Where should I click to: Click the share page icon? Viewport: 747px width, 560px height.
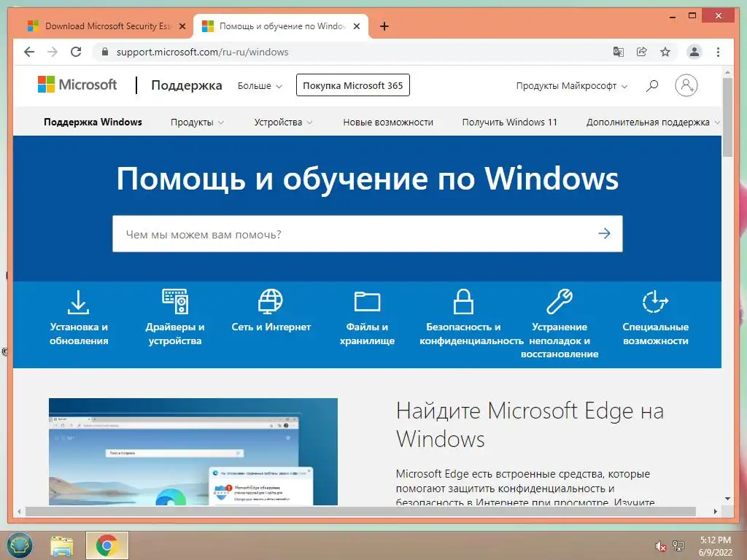[642, 52]
